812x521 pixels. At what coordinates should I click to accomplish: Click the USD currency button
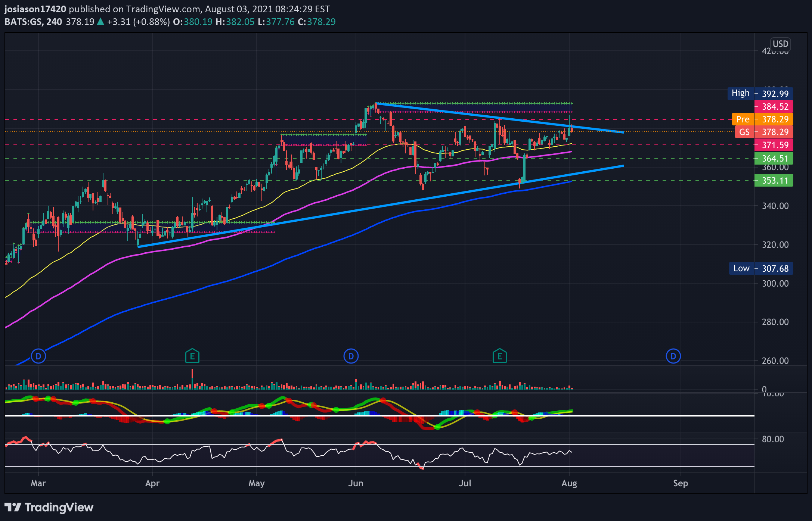(x=780, y=44)
